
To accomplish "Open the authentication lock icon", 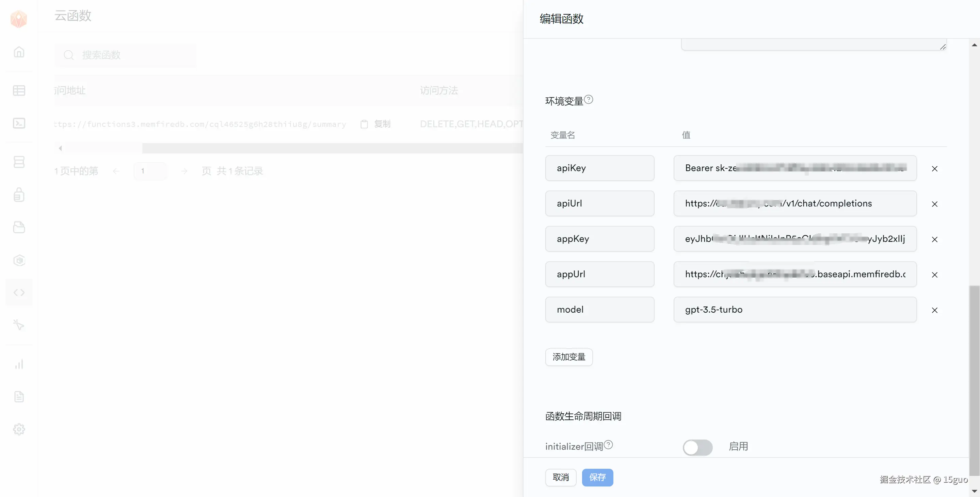I will [x=19, y=195].
